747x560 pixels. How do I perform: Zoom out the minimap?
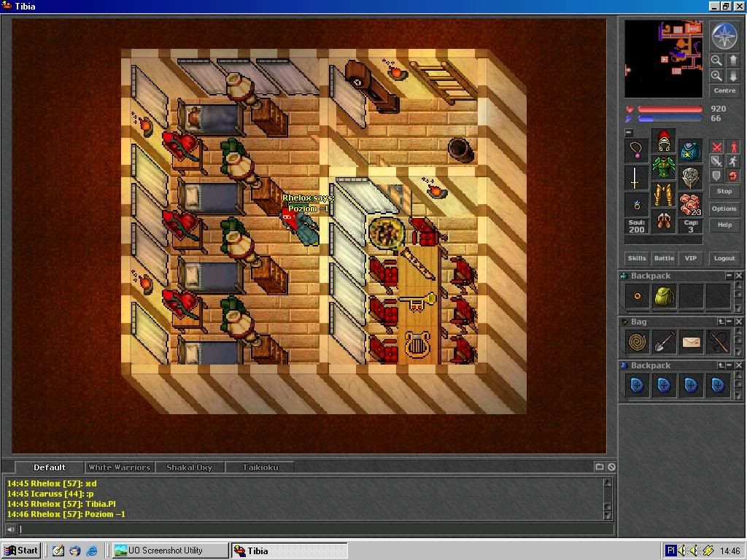click(x=716, y=61)
